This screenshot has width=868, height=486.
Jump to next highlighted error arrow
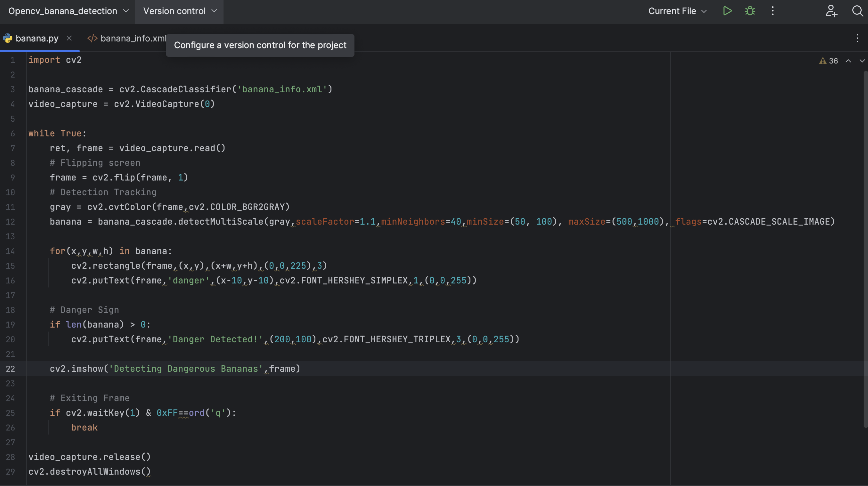coord(862,61)
